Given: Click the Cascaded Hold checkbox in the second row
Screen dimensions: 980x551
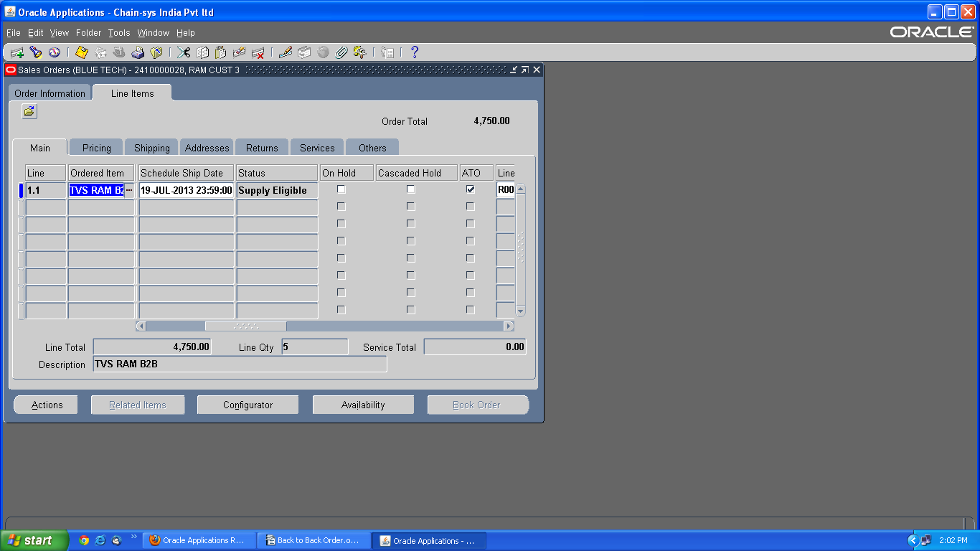Looking at the screenshot, I should [x=411, y=207].
